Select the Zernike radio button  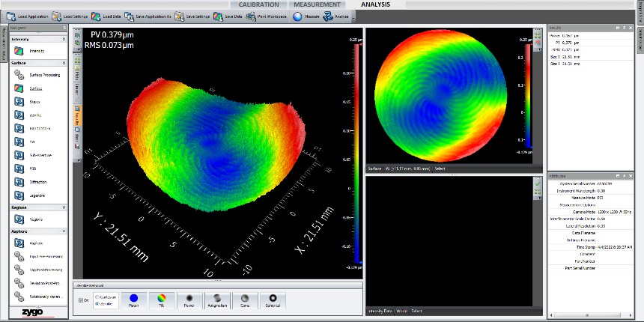[x=97, y=303]
